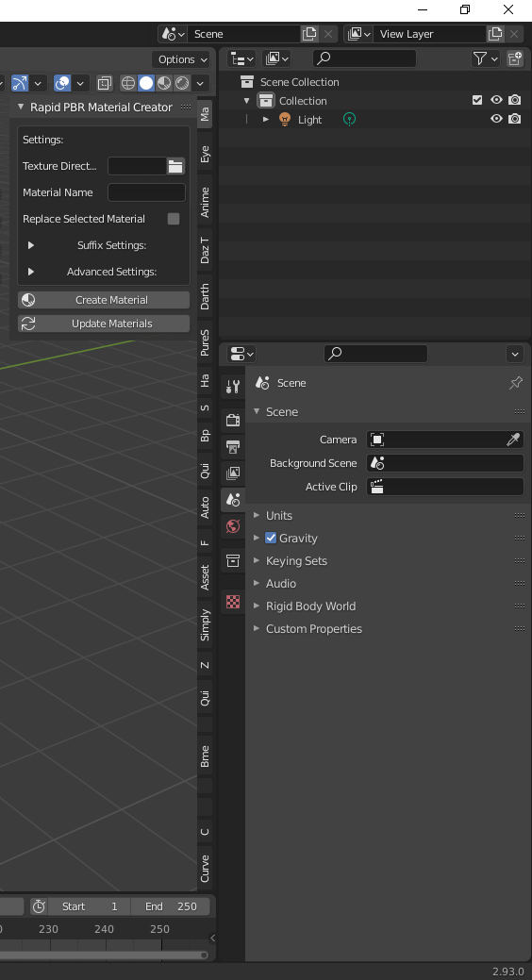Select wireframe viewport shading
Screen dimensions: 532x980
click(x=128, y=82)
